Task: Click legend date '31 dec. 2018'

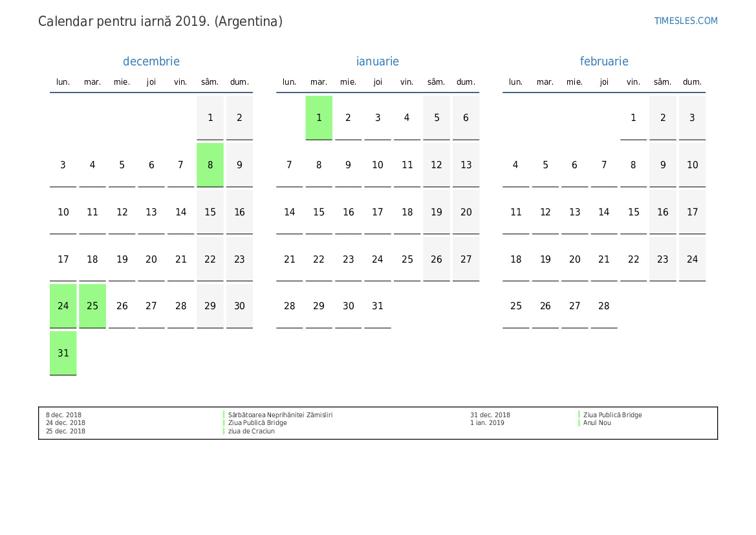Action: pyautogui.click(x=490, y=415)
